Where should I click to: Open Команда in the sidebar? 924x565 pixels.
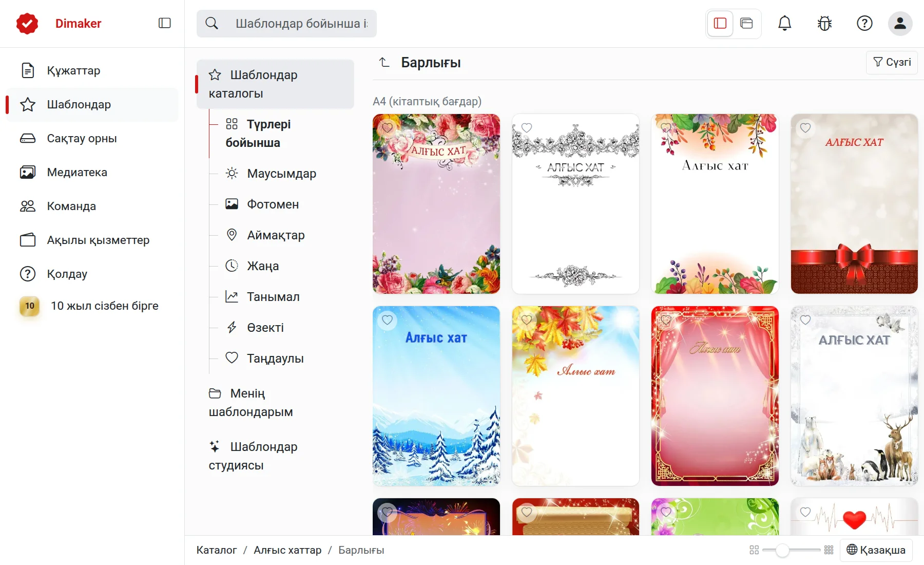click(92, 206)
